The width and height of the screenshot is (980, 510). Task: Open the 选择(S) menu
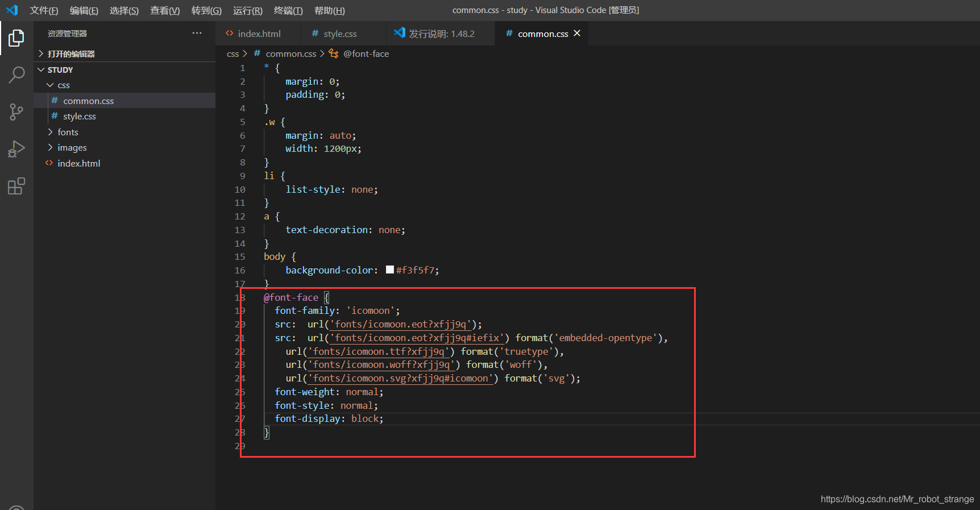tap(124, 10)
